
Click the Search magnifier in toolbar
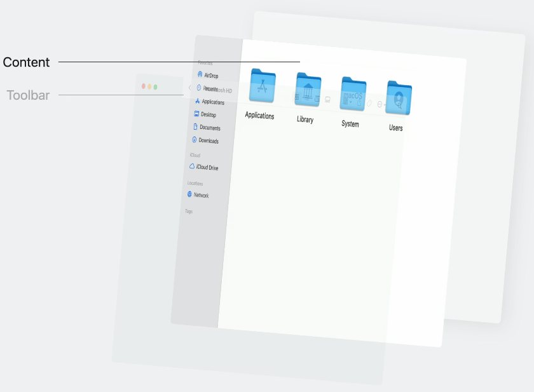[x=399, y=106]
